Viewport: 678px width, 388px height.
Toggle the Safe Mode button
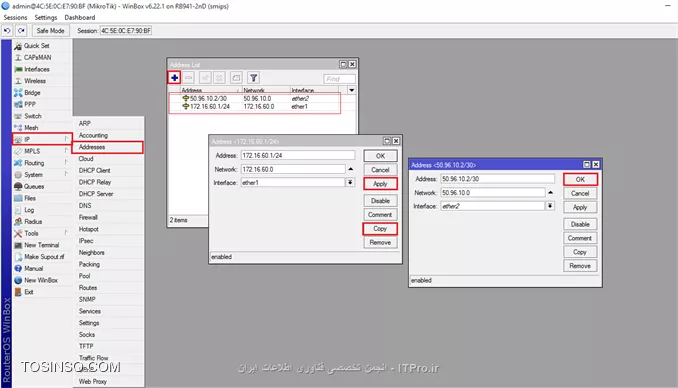point(50,31)
